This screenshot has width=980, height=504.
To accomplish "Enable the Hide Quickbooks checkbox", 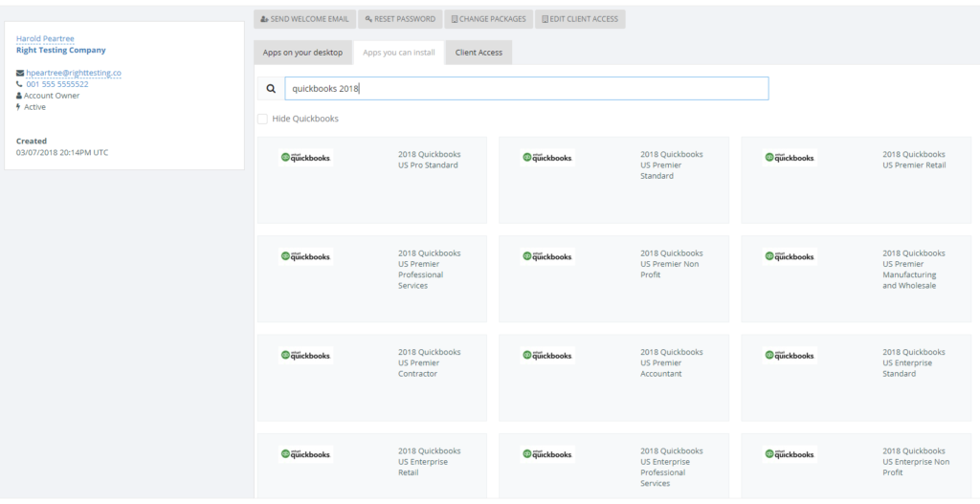I will click(x=262, y=119).
